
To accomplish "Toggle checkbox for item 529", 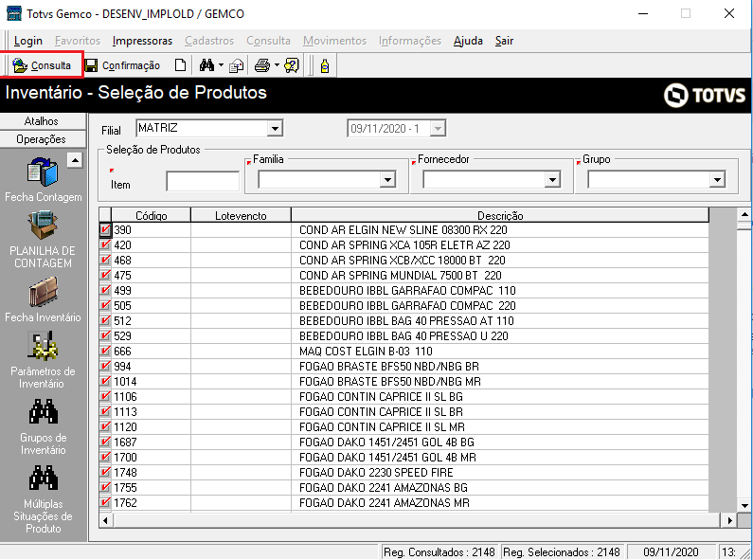I will pos(105,335).
